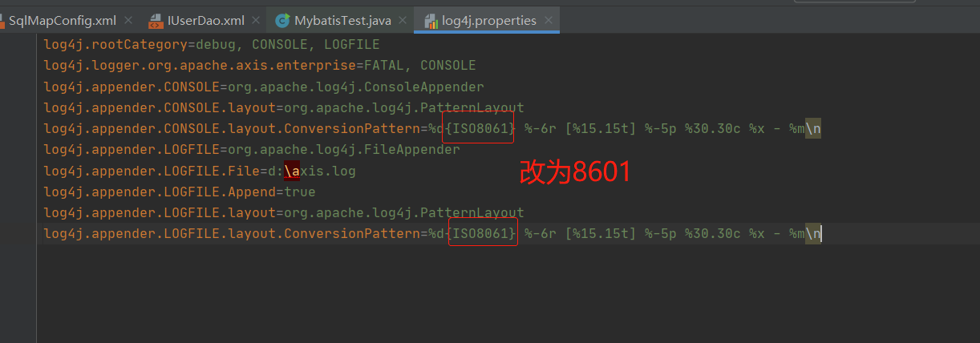Click the IUserDao.xml file type icon

156,21
